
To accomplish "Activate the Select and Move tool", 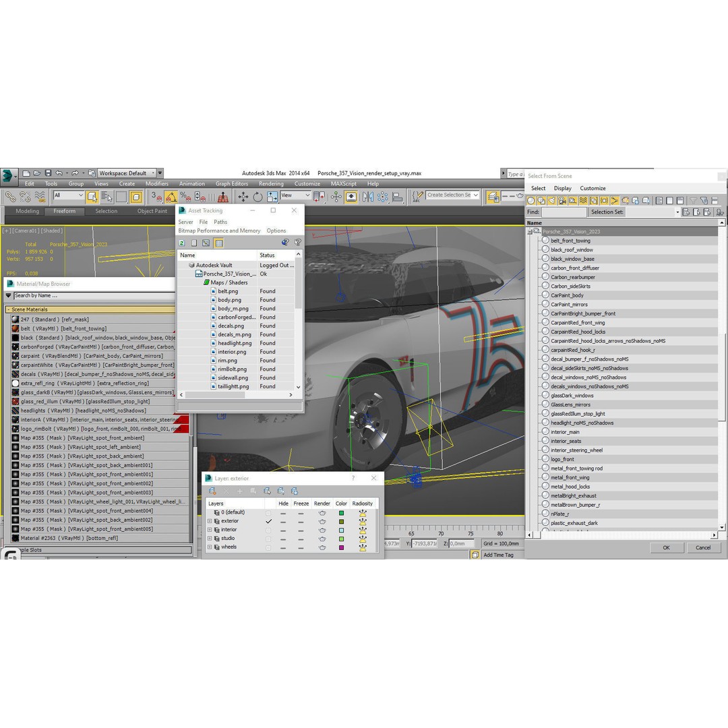I will click(x=243, y=197).
